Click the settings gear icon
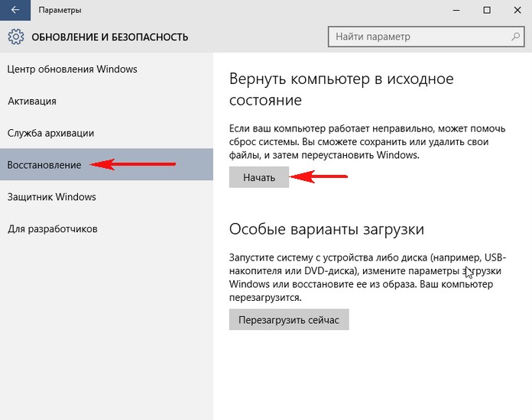The width and height of the screenshot is (532, 420). click(x=16, y=37)
